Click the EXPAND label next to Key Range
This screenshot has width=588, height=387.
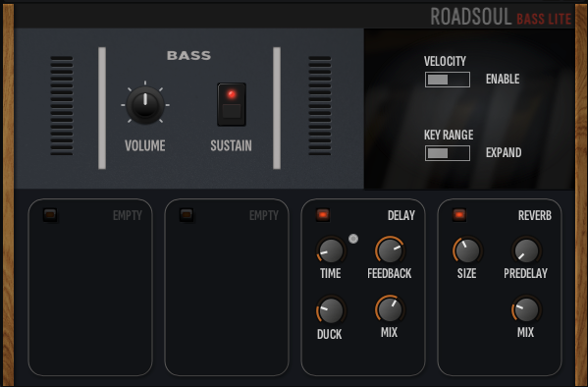tap(504, 153)
